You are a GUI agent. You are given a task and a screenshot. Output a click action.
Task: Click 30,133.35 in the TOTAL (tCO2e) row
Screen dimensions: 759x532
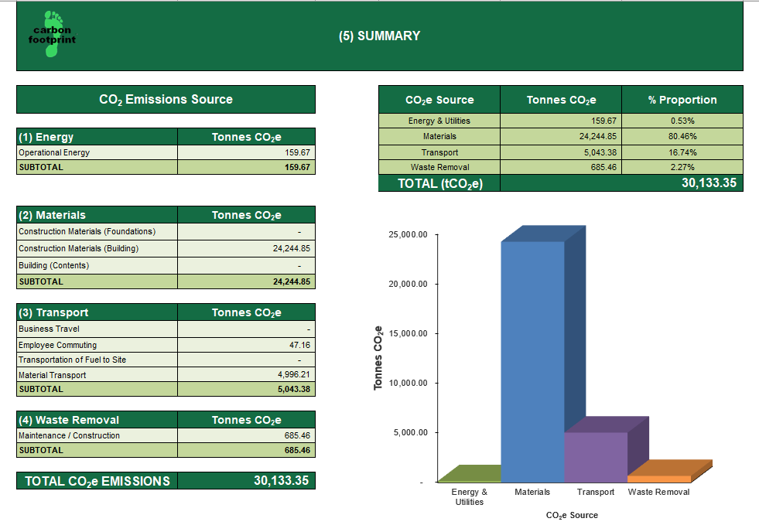coord(709,182)
